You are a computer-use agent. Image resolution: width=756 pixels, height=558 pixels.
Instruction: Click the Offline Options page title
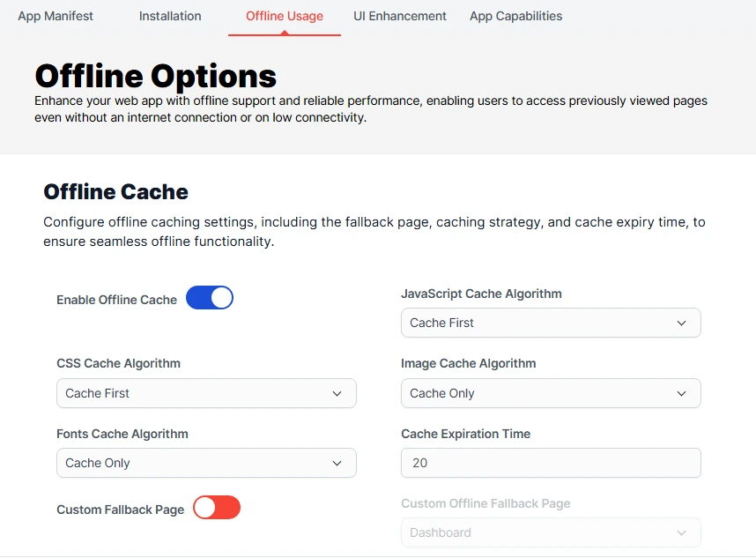156,76
